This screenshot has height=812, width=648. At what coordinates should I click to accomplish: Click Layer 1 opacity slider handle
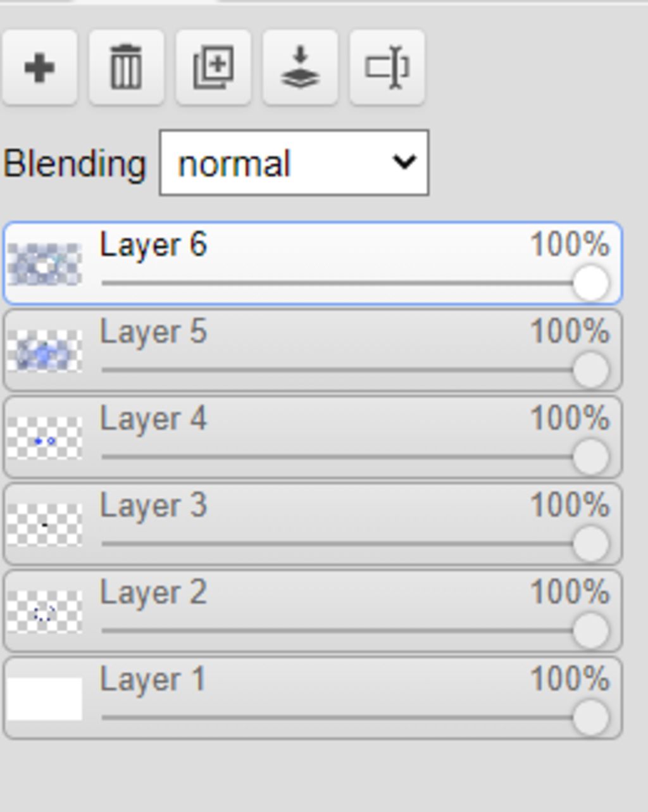point(590,718)
